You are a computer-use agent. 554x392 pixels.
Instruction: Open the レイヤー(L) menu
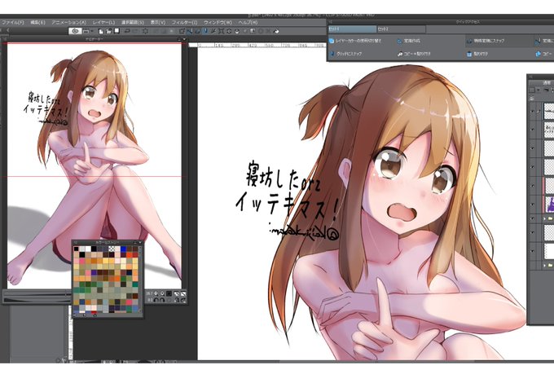(x=103, y=22)
